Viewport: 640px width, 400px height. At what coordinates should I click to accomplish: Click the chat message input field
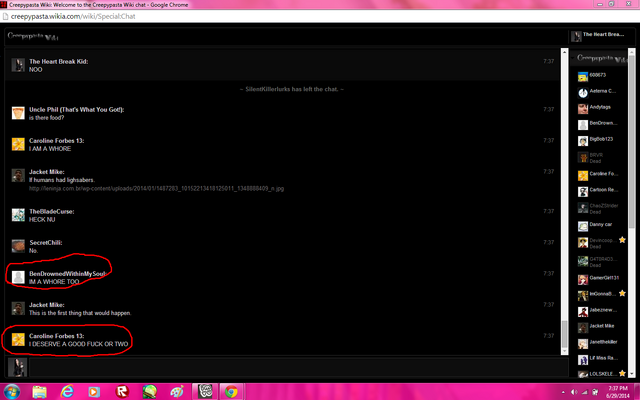click(x=299, y=367)
